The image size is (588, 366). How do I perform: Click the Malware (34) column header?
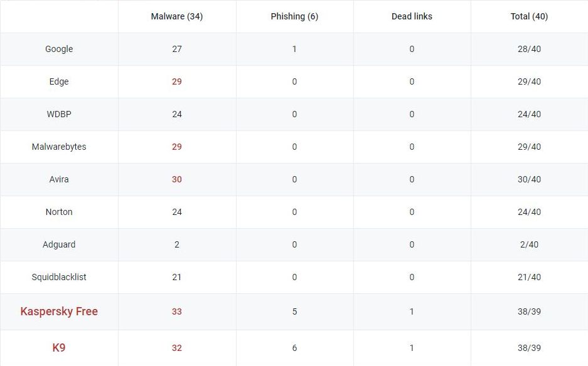click(176, 16)
